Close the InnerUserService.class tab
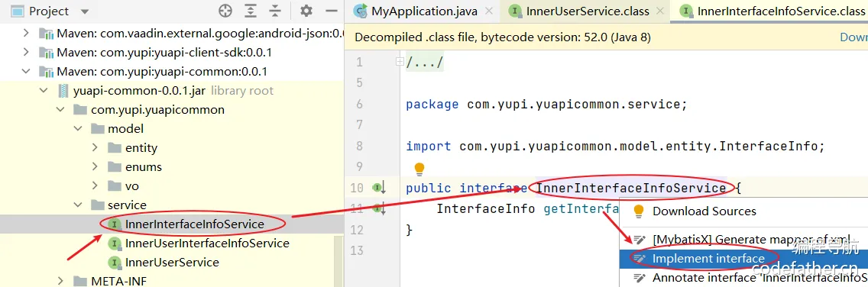The height and width of the screenshot is (287, 868). [x=661, y=11]
